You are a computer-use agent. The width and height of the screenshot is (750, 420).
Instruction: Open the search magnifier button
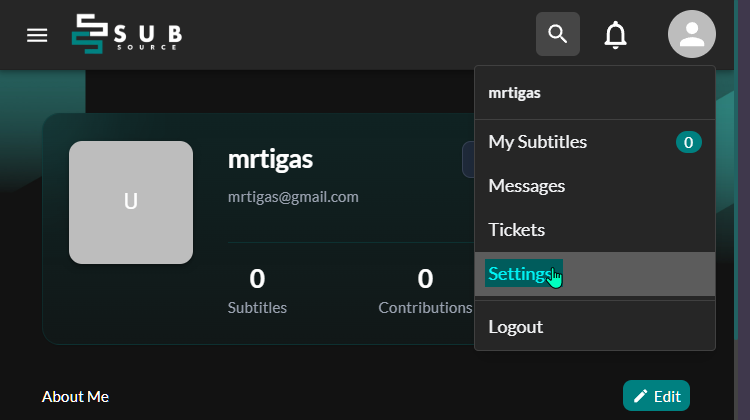[x=558, y=35]
